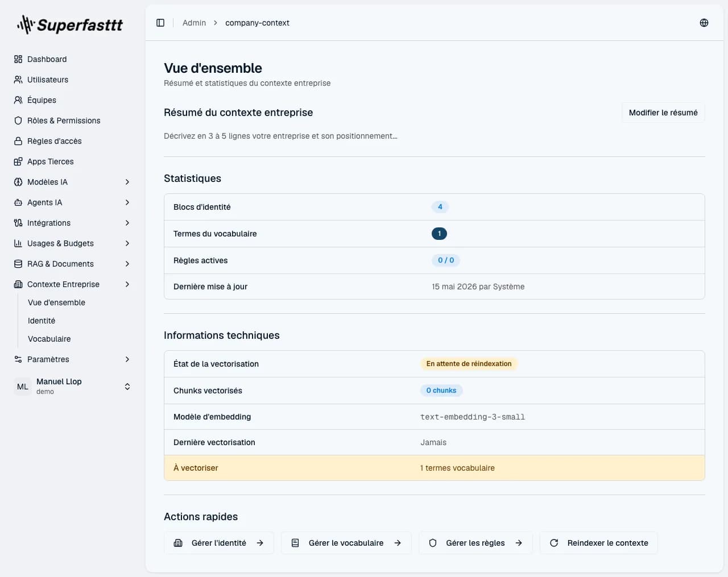Screen dimensions: 728x577
Task: Click the Modèles IA brain icon
Action: point(18,182)
